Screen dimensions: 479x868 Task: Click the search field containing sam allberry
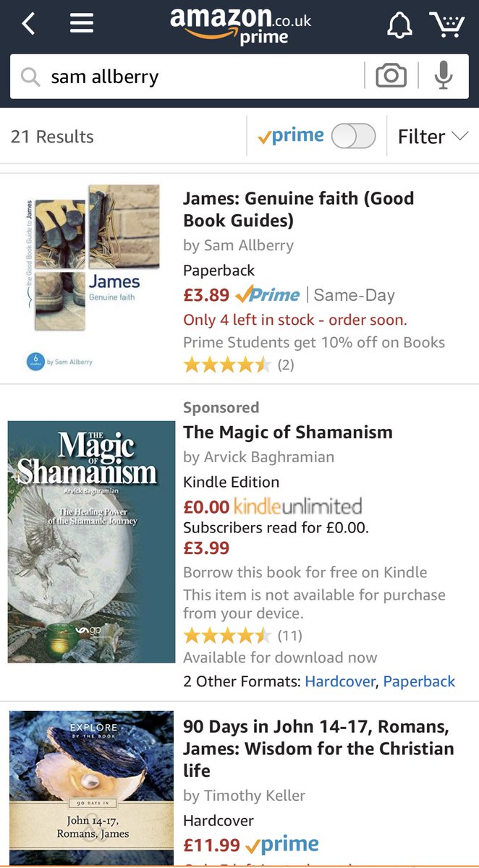point(187,76)
